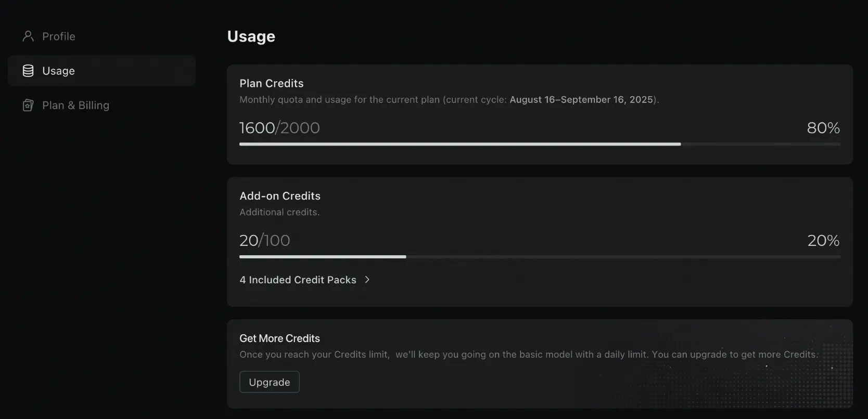868x419 pixels.
Task: Click the Usage database stack icon
Action: pyautogui.click(x=28, y=71)
